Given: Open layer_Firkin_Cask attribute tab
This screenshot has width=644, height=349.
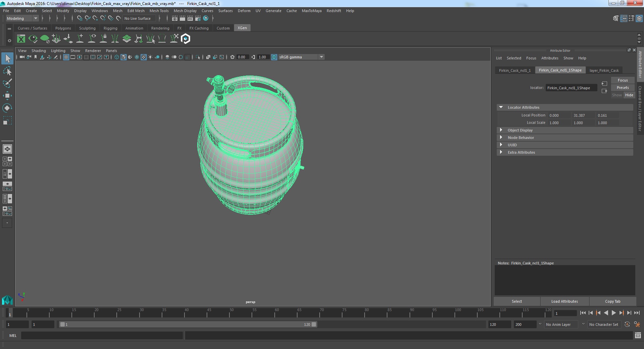Looking at the screenshot, I should point(604,70).
